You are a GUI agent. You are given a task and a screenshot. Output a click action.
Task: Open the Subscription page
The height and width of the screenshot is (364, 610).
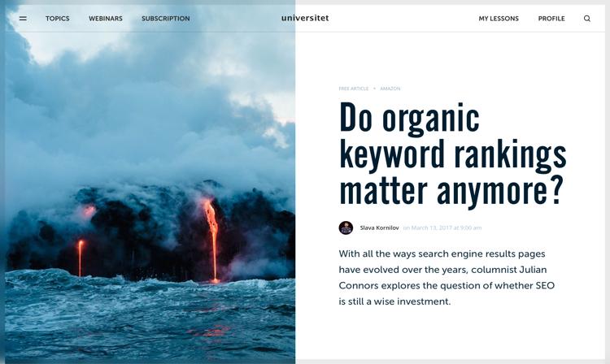click(x=166, y=18)
